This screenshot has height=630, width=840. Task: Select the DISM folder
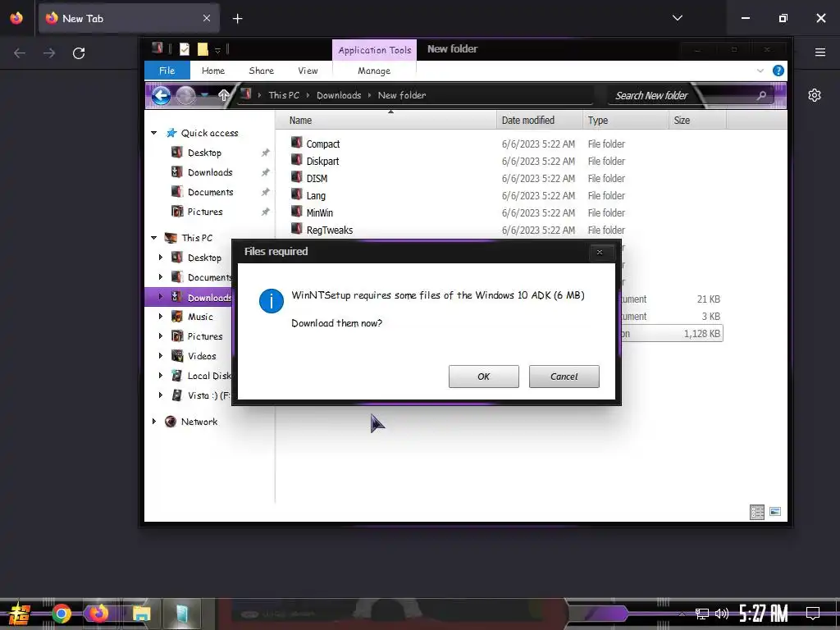(x=317, y=178)
